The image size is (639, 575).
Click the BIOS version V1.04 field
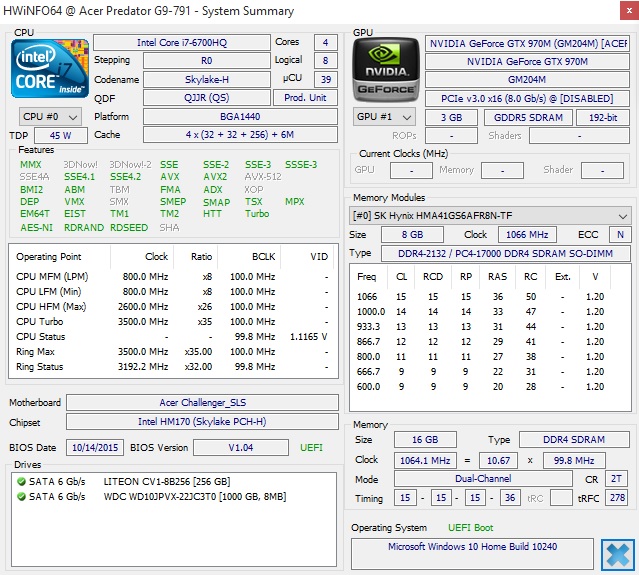[241, 448]
